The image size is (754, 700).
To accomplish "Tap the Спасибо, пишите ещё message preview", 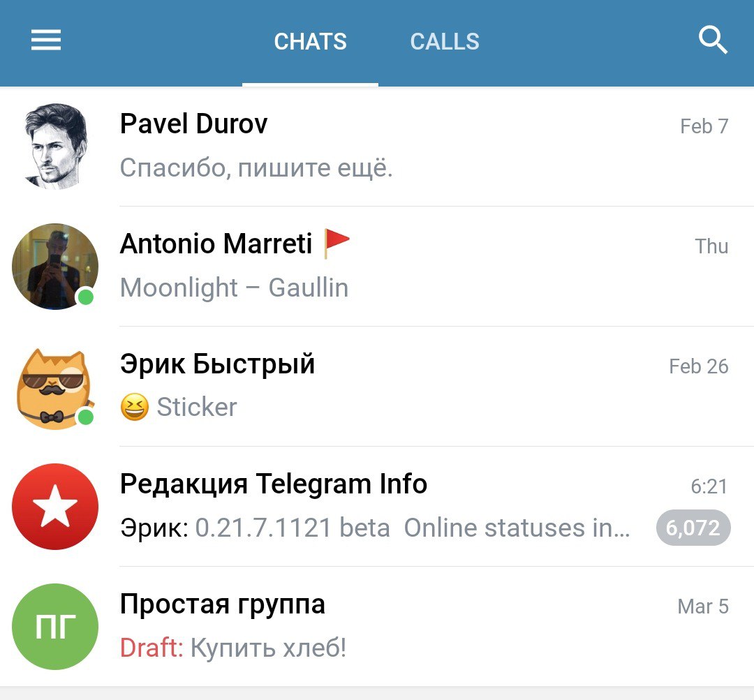I will (x=256, y=167).
